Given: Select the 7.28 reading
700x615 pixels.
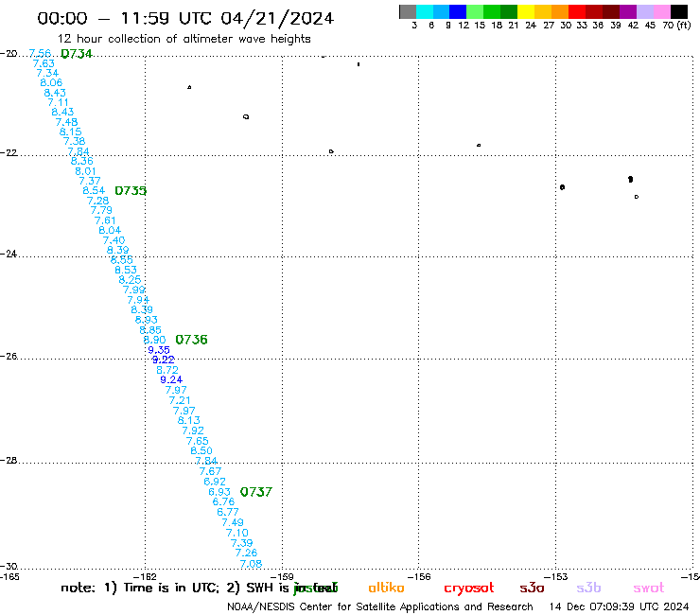Looking at the screenshot, I should click(x=97, y=201).
